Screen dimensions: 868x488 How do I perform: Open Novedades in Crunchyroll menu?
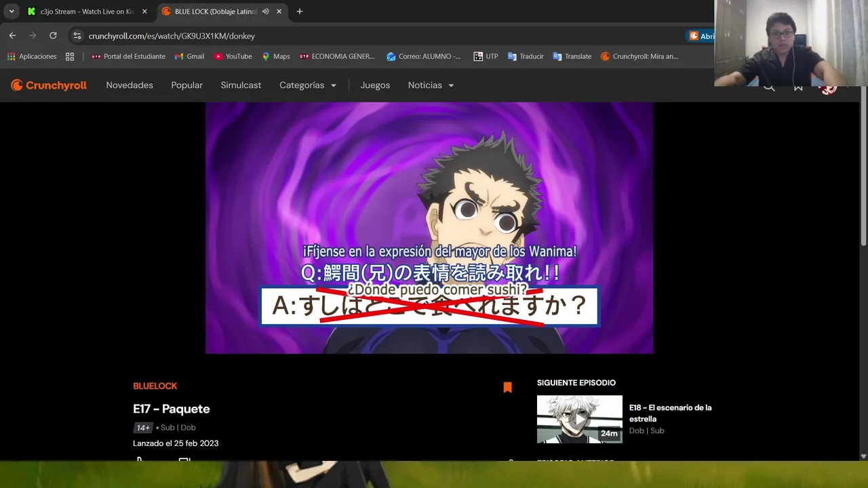coord(130,85)
